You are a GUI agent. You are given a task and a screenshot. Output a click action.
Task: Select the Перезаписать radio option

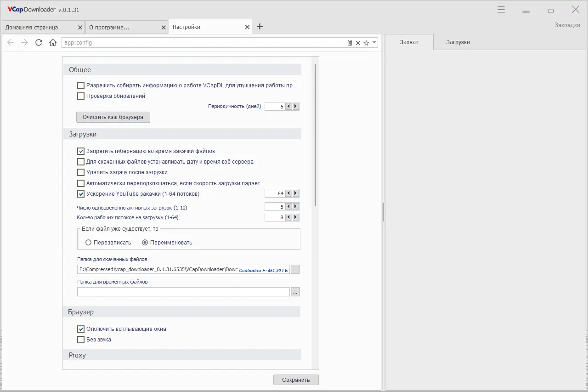click(89, 243)
